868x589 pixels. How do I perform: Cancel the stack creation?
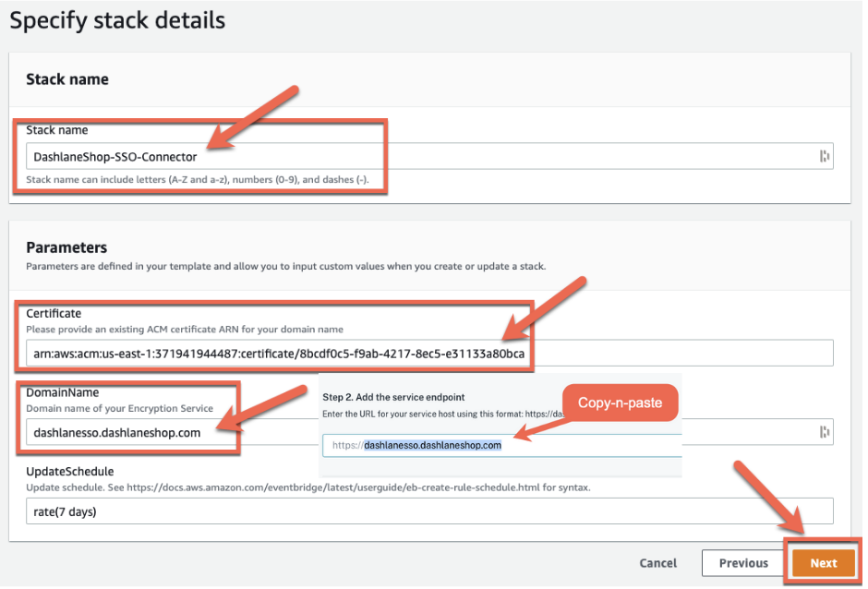[657, 563]
